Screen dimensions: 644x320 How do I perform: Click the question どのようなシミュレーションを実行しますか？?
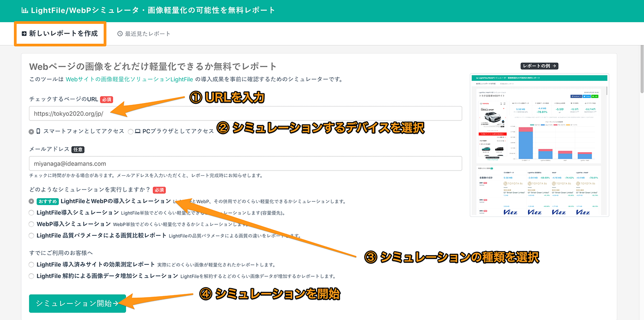89,190
